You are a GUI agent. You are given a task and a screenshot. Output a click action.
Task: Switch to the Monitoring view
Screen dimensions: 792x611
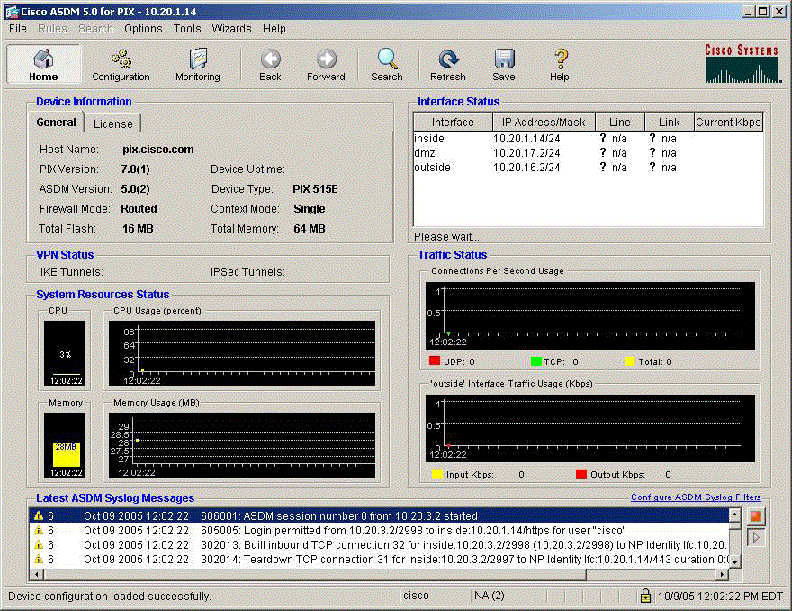[x=198, y=64]
